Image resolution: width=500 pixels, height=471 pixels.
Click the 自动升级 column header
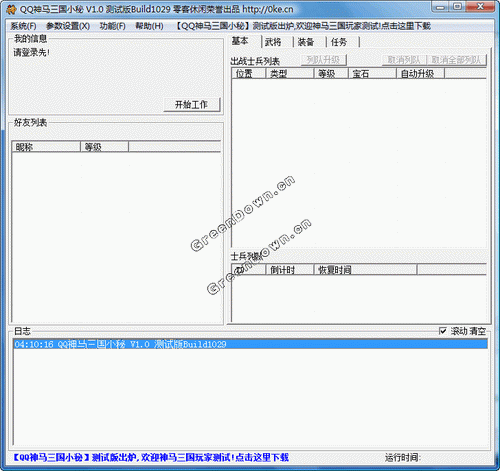point(420,73)
